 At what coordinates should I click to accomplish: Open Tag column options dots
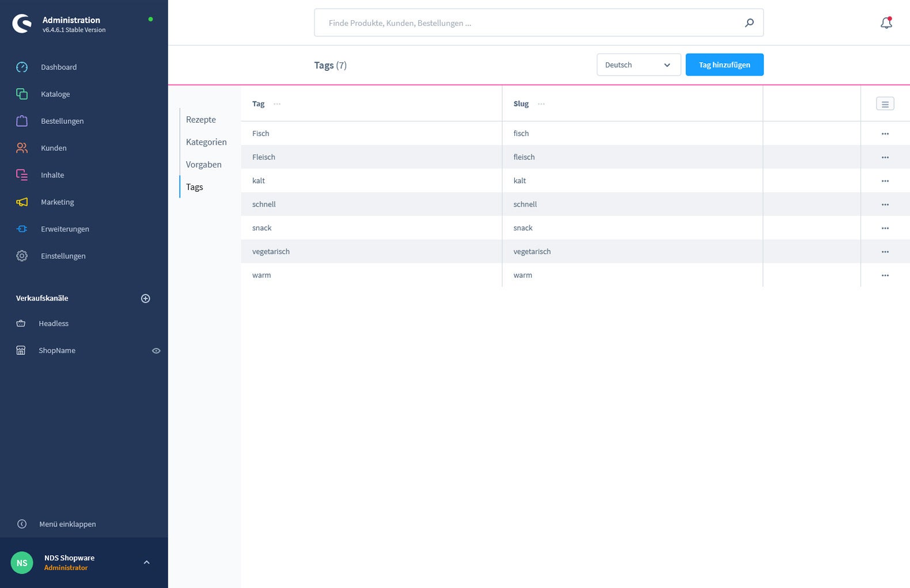click(x=277, y=104)
